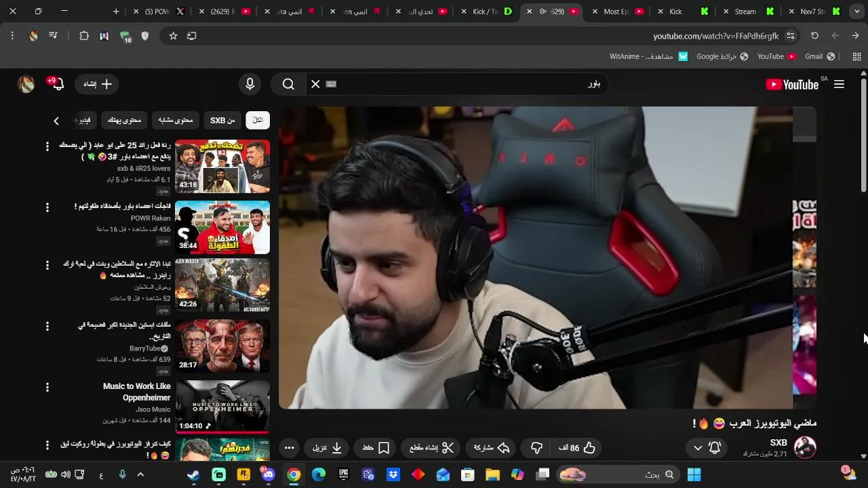The image size is (868, 488).
Task: Start voice search with microphone icon
Action: coord(250,84)
